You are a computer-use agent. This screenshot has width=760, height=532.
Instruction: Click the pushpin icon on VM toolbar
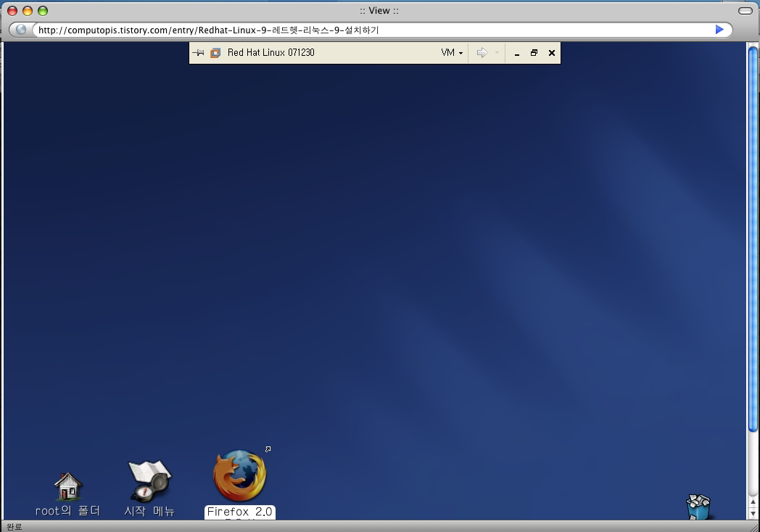pyautogui.click(x=198, y=53)
